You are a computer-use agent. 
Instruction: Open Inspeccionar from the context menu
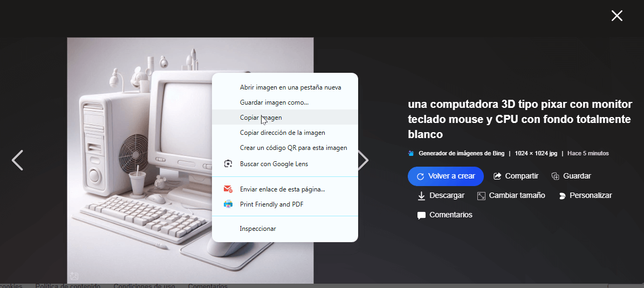point(258,229)
